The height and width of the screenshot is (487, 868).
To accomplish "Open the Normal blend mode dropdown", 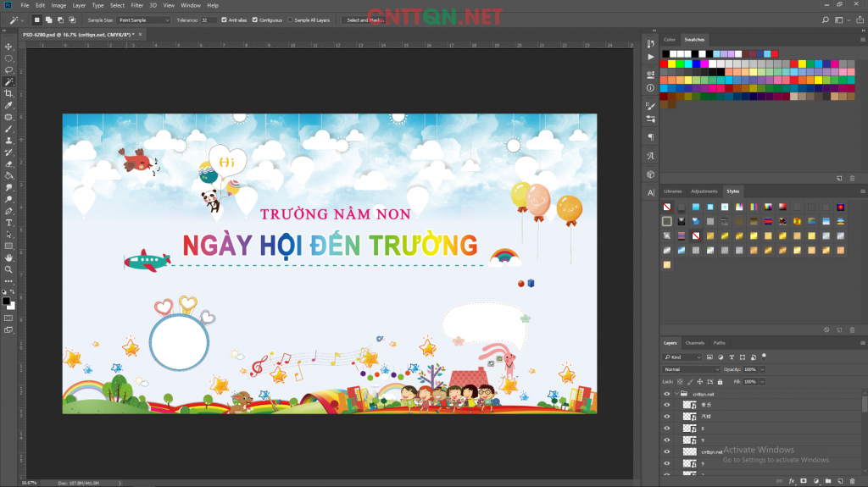I will [x=691, y=369].
